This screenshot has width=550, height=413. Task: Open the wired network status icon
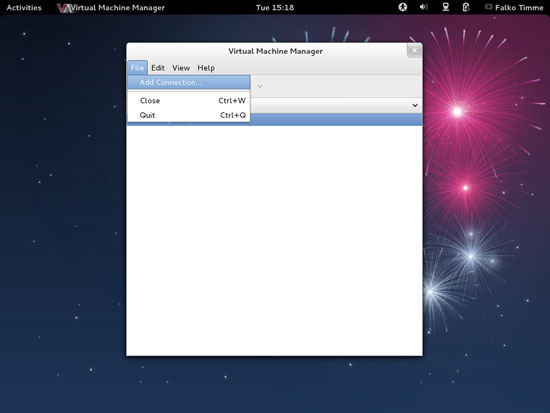pos(445,7)
